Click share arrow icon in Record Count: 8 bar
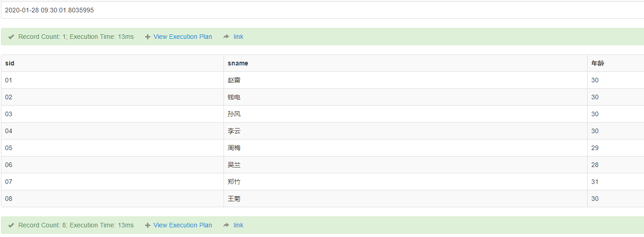 (x=226, y=225)
